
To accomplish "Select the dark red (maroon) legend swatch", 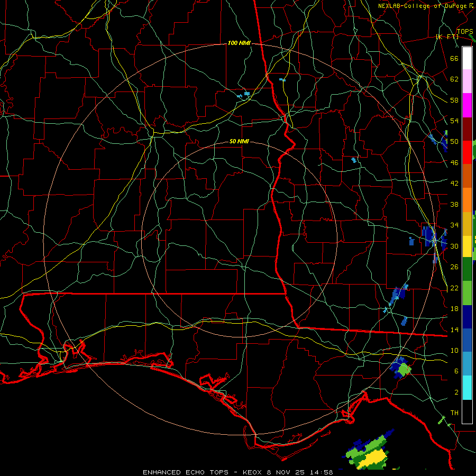I will coord(467,129).
